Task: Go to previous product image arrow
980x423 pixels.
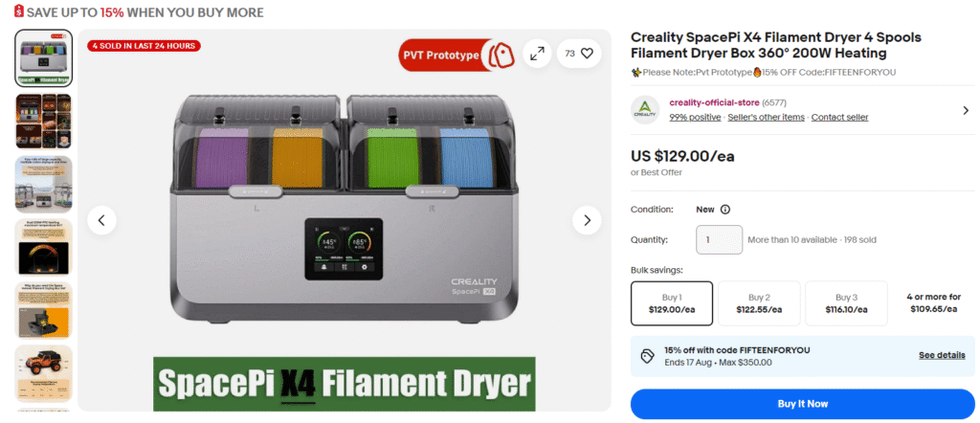Action: pyautogui.click(x=101, y=220)
